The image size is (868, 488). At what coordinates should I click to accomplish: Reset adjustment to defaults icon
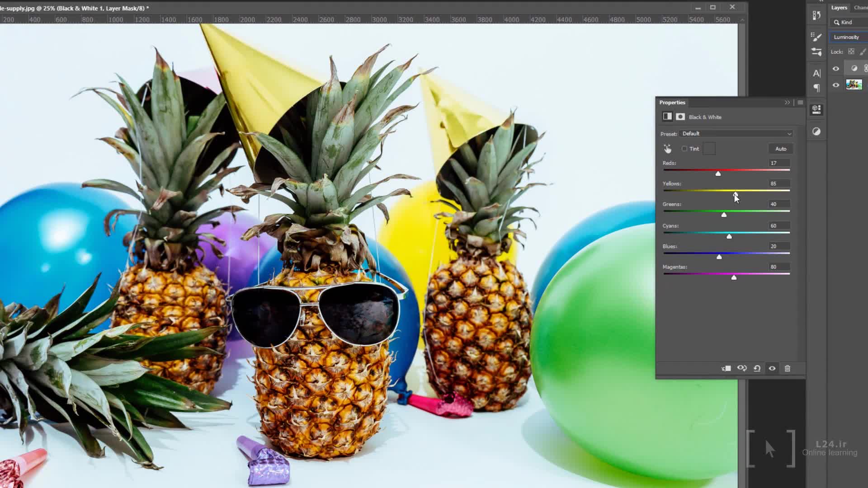click(x=757, y=368)
